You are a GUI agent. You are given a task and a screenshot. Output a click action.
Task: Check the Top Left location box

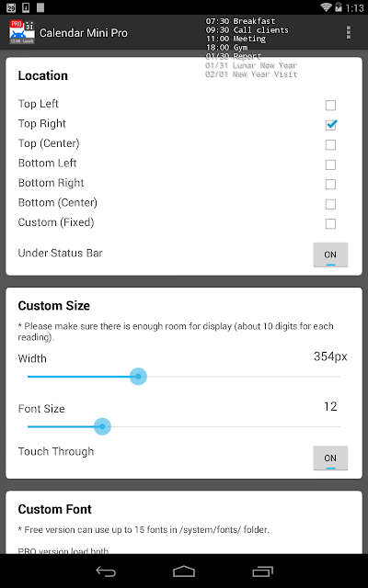click(x=330, y=105)
